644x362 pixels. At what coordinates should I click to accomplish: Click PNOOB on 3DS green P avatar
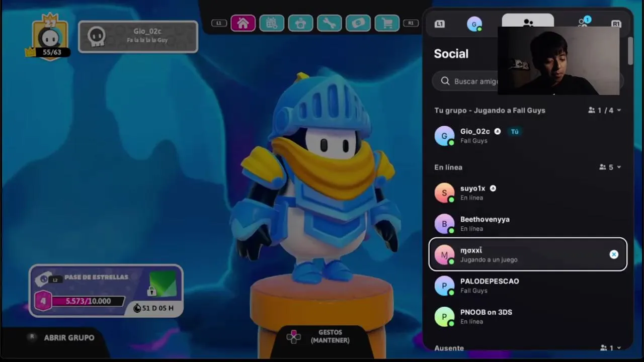(444, 317)
